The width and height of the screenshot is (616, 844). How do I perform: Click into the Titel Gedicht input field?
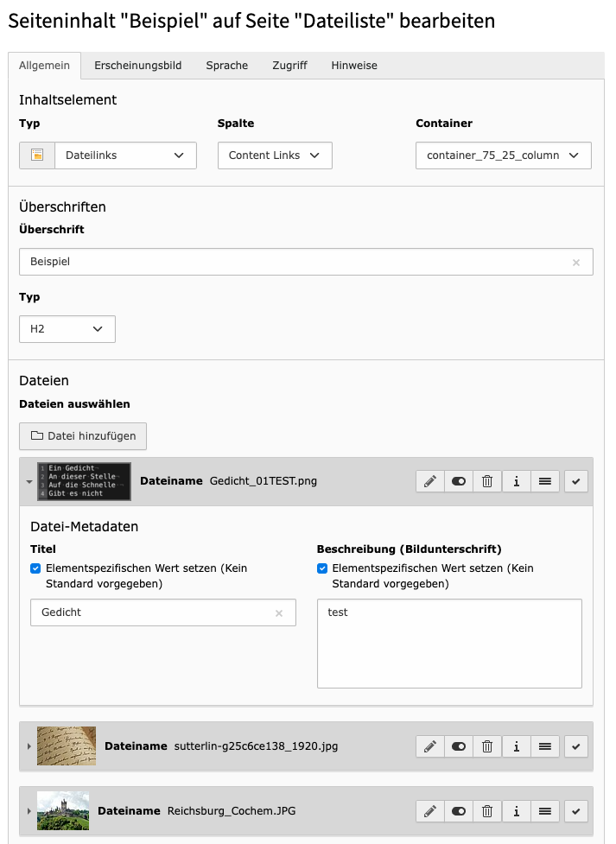tap(163, 612)
